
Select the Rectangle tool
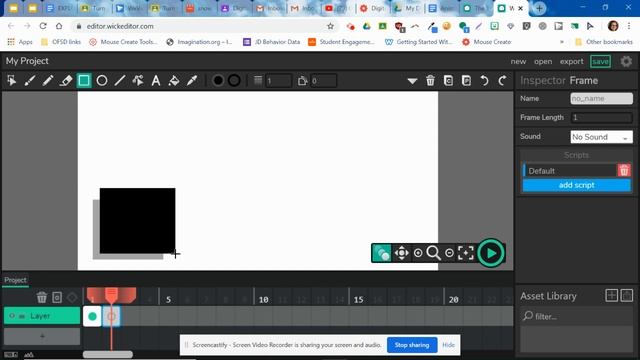pos(84,80)
